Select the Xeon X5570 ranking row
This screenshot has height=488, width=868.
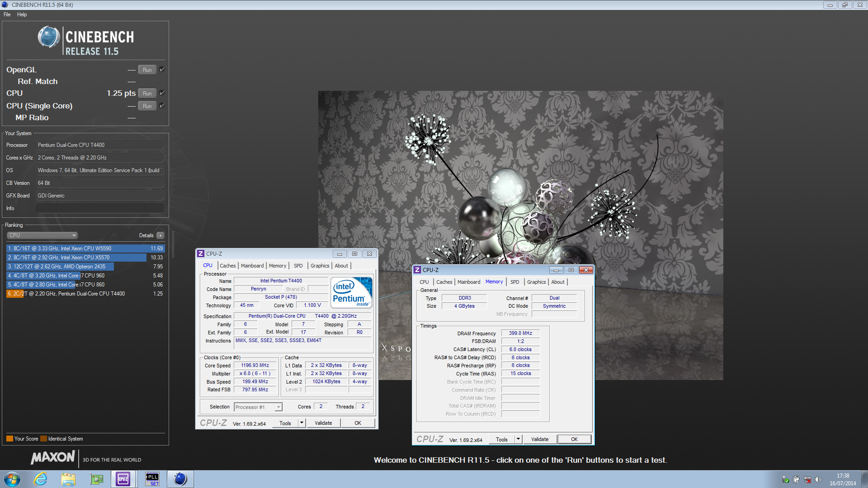85,258
